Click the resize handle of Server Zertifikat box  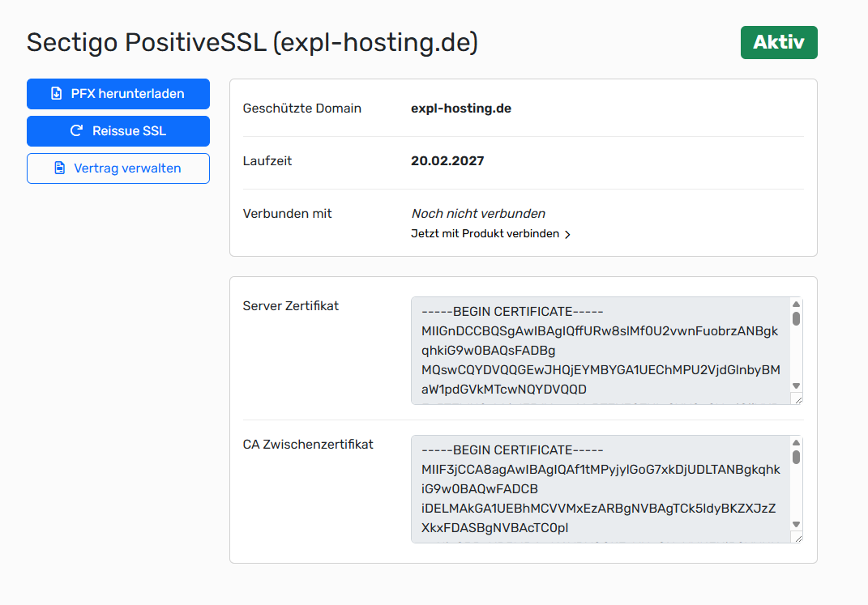click(x=797, y=400)
